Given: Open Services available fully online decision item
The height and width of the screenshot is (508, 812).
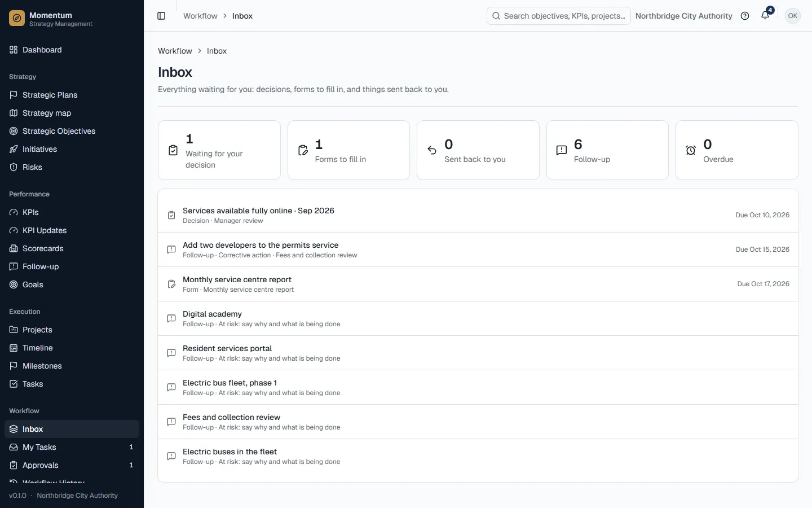Looking at the screenshot, I should (x=478, y=215).
